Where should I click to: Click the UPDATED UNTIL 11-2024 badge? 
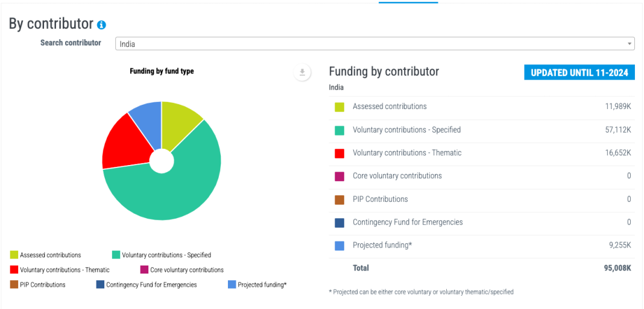pos(579,73)
